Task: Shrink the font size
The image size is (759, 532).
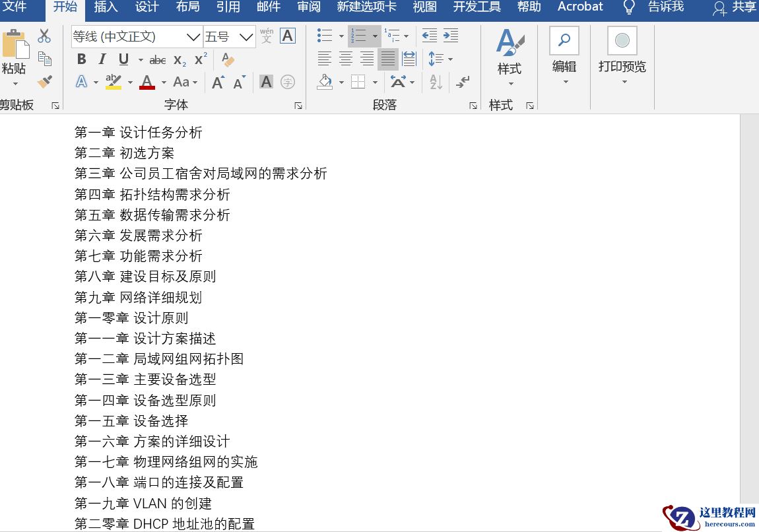Action: [x=239, y=83]
